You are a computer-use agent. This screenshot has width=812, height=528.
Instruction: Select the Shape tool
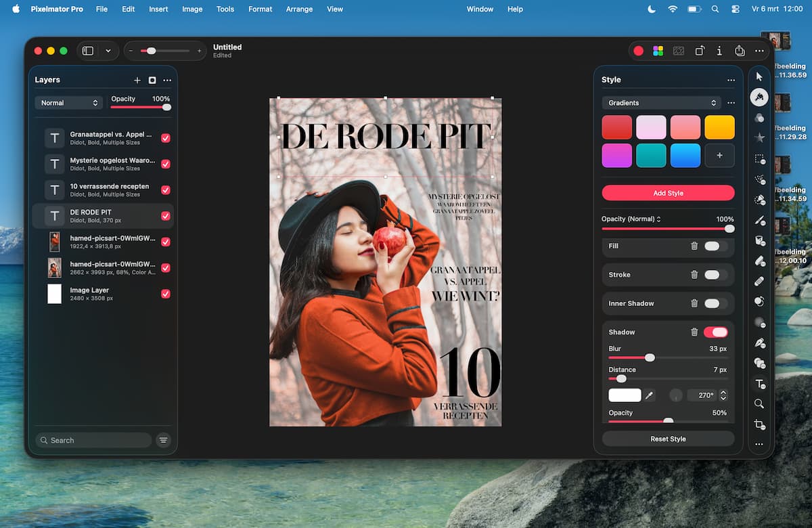pyautogui.click(x=759, y=364)
